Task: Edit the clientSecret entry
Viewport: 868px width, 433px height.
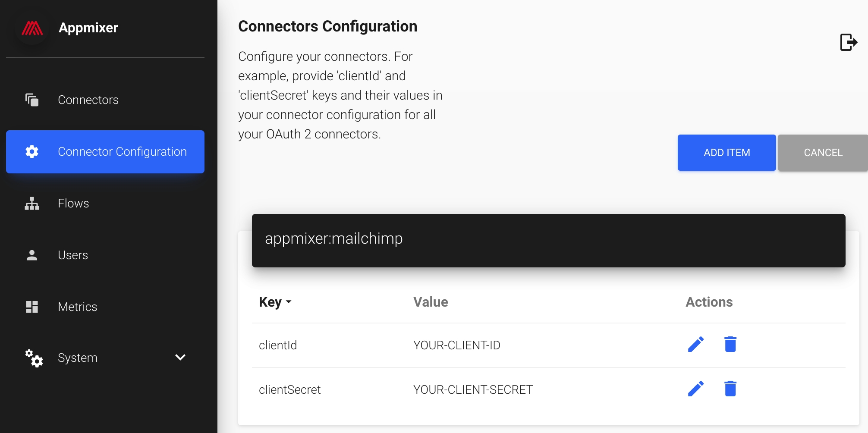Action: tap(696, 389)
